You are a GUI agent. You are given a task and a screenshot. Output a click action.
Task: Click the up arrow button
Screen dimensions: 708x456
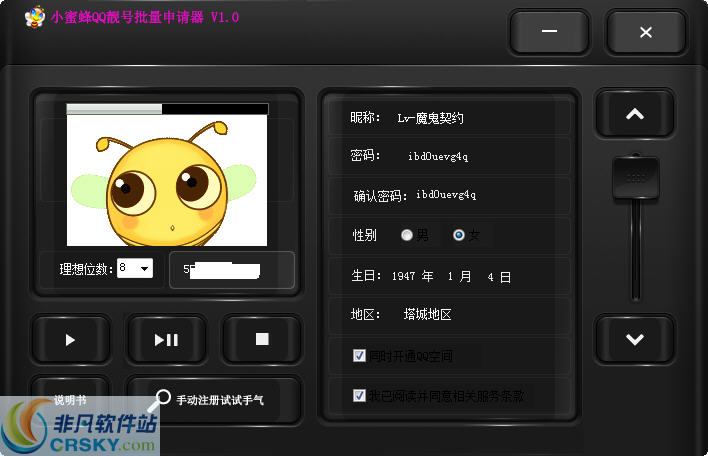pos(634,114)
